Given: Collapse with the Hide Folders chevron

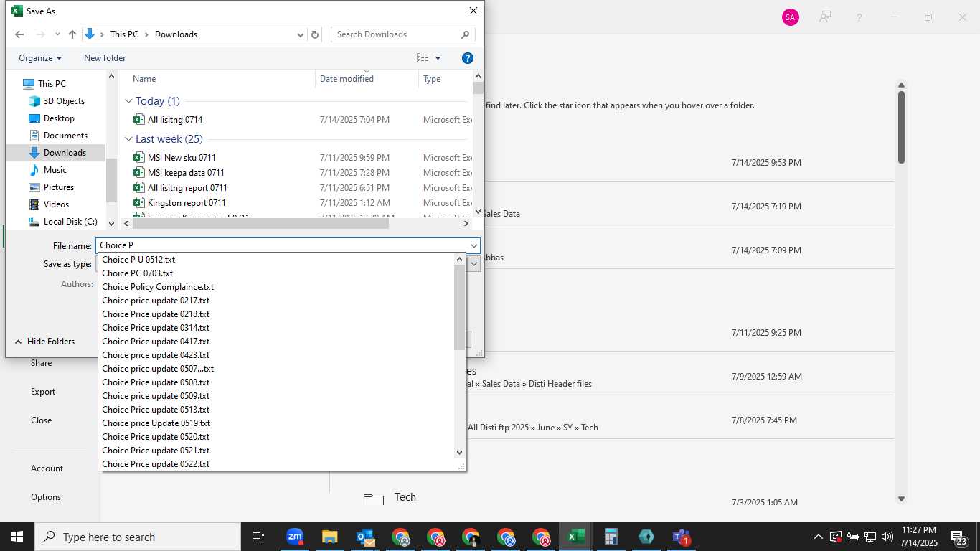Looking at the screenshot, I should click(19, 342).
